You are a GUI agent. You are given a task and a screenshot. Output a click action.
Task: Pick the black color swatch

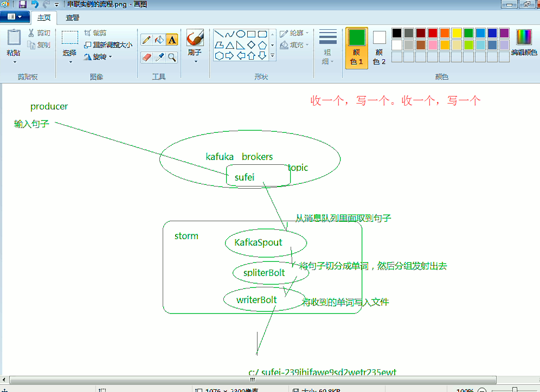(397, 33)
